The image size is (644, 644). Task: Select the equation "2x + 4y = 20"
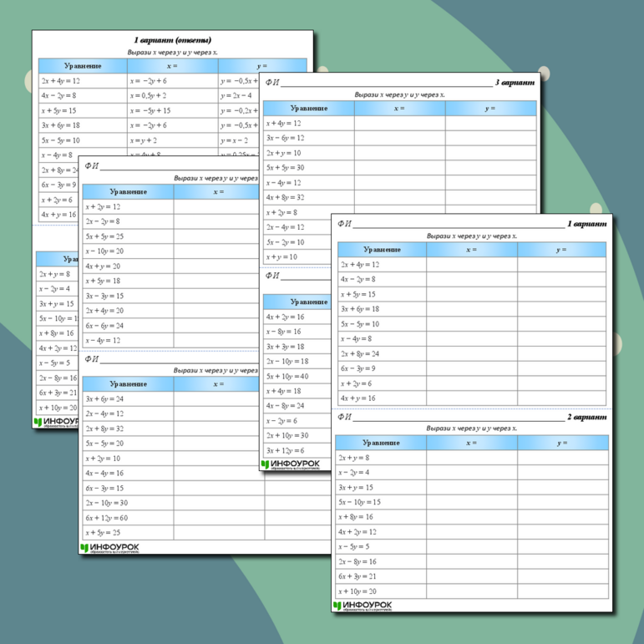104,311
